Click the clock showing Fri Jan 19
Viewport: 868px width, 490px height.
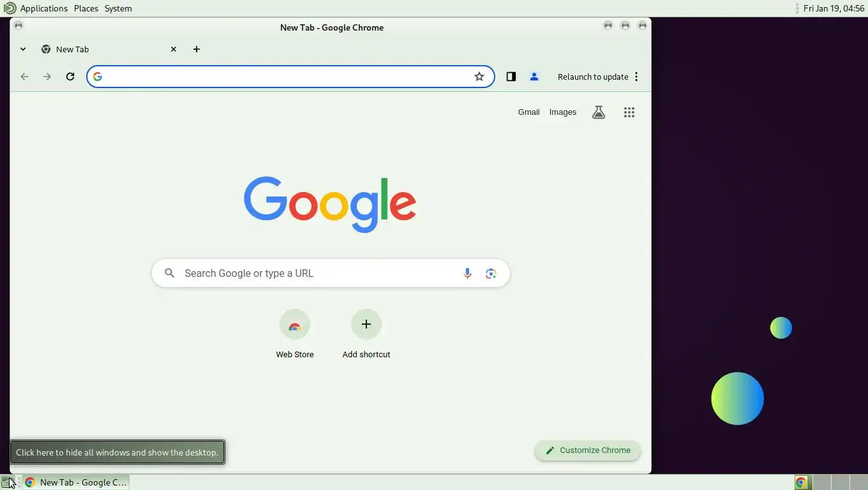834,8
